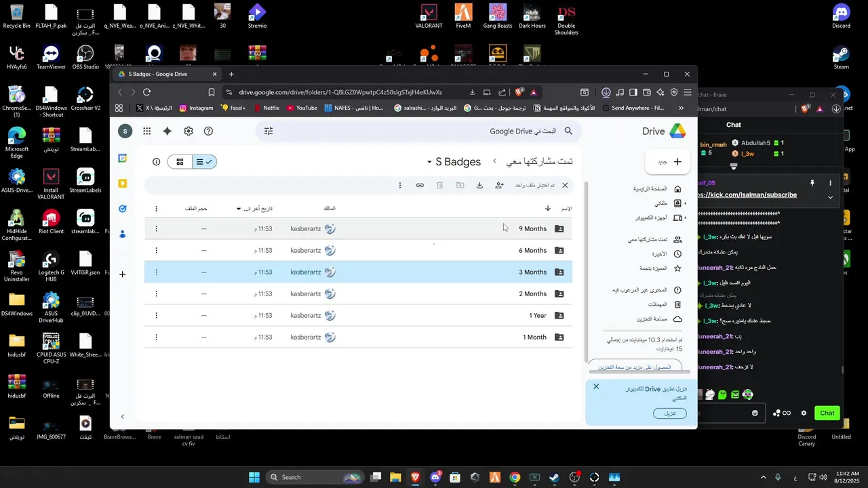Click Drive file list vertical scrollbar

587,271
